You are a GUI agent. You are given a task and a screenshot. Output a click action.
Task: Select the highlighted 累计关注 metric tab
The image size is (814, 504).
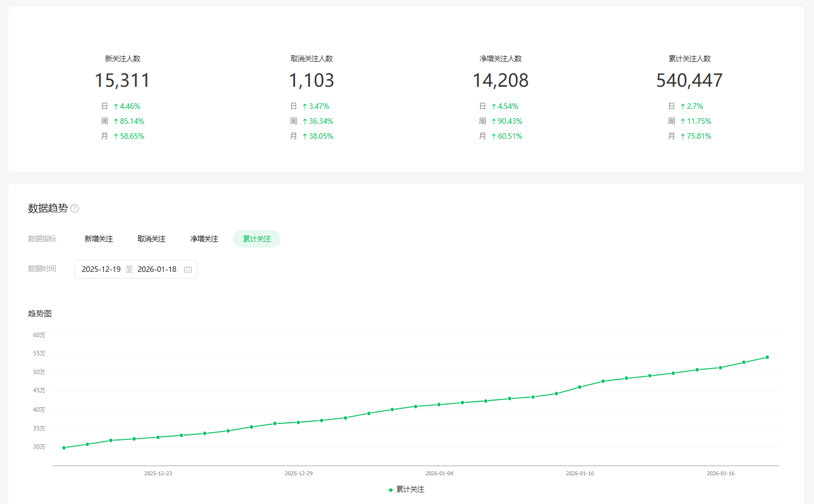click(x=257, y=239)
